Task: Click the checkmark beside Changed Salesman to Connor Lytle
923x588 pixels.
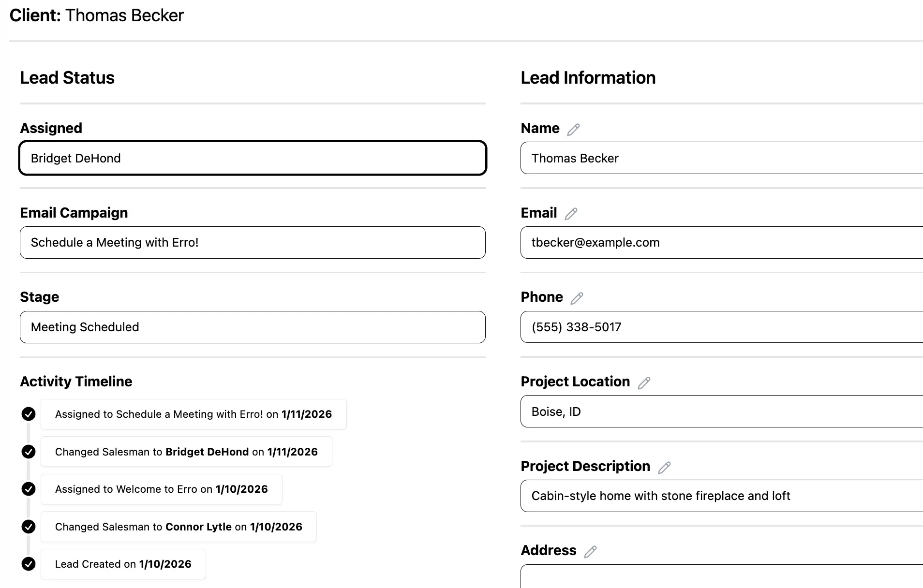Action: [29, 527]
